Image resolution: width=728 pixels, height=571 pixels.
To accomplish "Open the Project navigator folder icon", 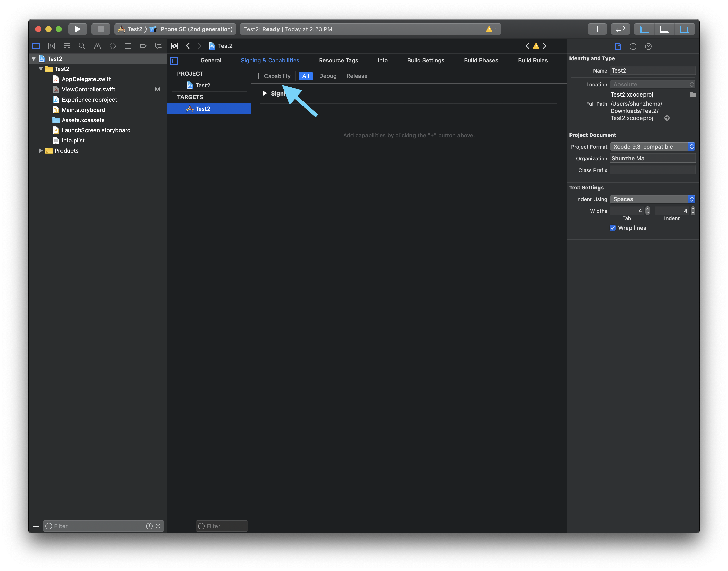I will click(x=36, y=46).
